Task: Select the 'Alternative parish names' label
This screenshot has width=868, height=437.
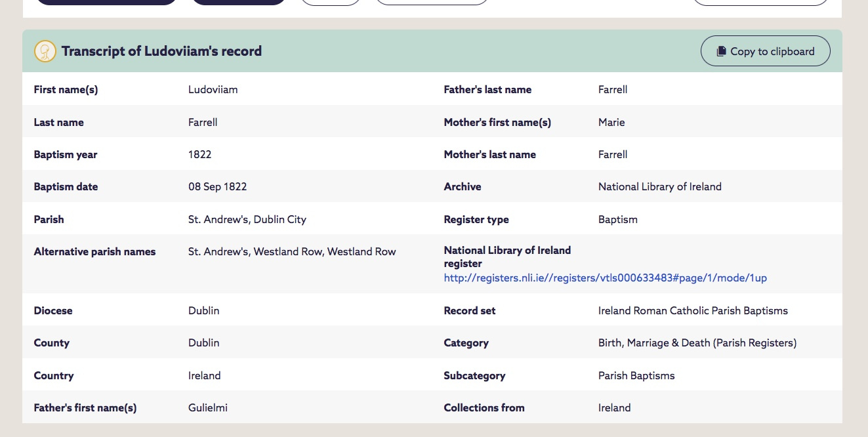Action: (94, 251)
